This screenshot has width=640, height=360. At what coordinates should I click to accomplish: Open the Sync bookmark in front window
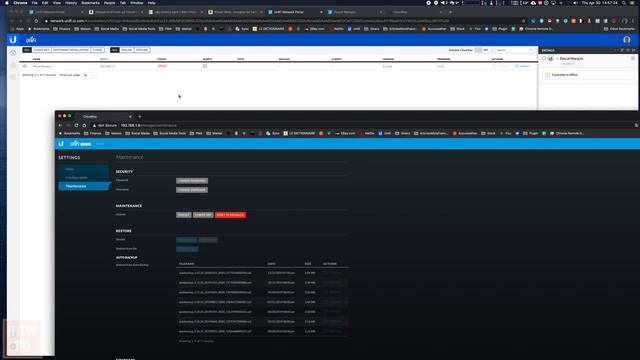pyautogui.click(x=273, y=133)
